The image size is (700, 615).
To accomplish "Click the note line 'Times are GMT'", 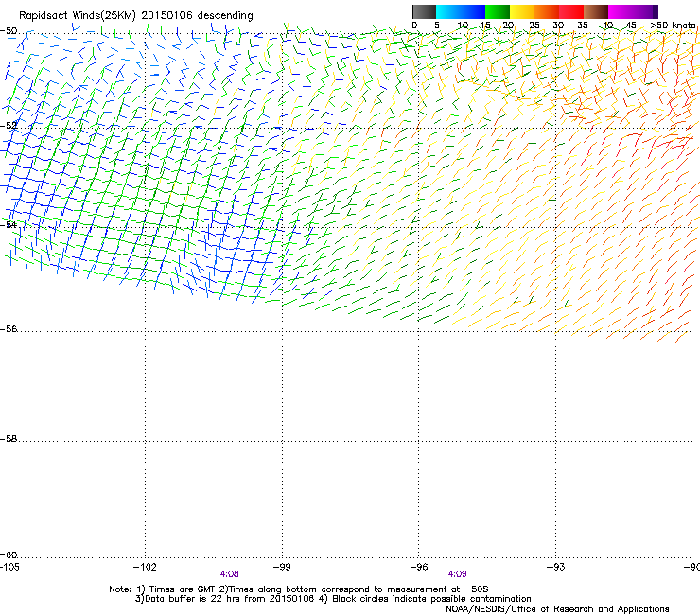I will pyautogui.click(x=182, y=589).
